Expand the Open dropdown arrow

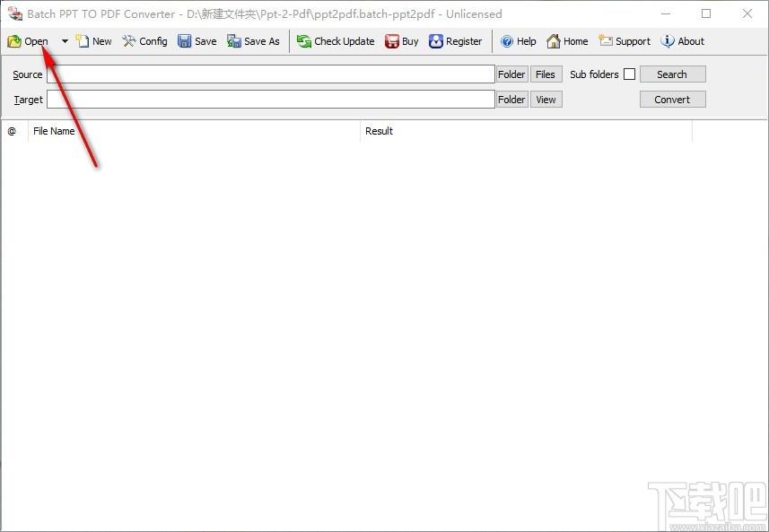[x=65, y=41]
